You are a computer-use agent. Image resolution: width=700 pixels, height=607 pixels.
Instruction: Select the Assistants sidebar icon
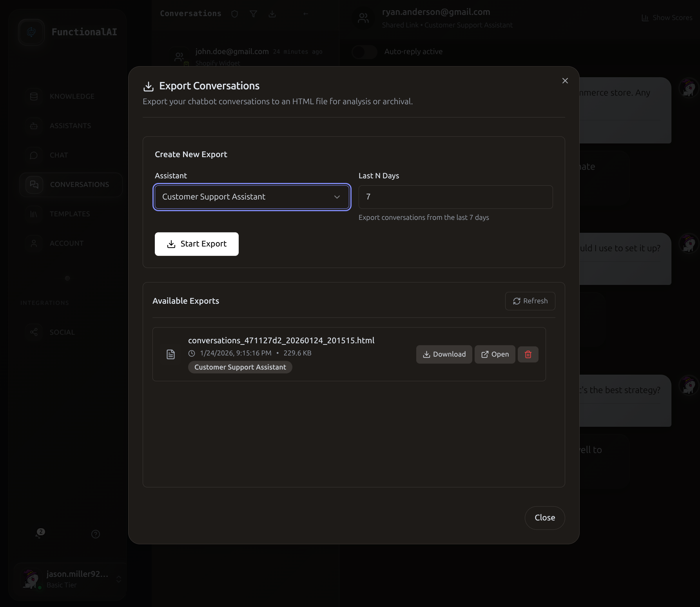(34, 126)
